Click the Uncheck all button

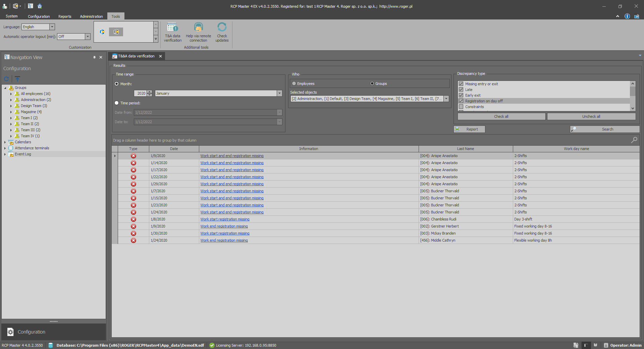click(x=591, y=116)
